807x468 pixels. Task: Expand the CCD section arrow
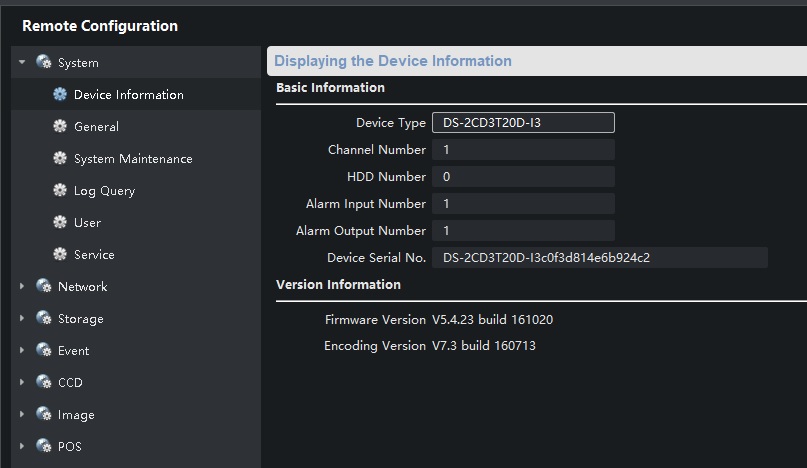coord(22,383)
